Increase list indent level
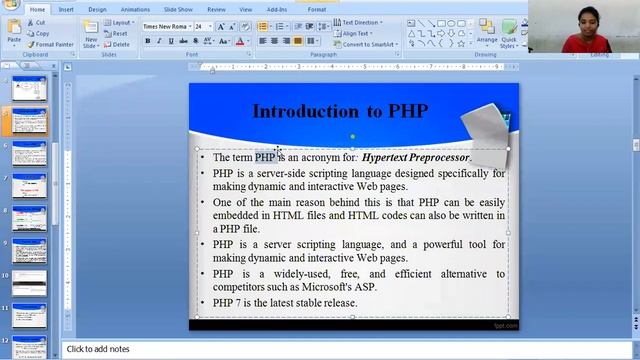The height and width of the screenshot is (360, 640). coord(309,27)
